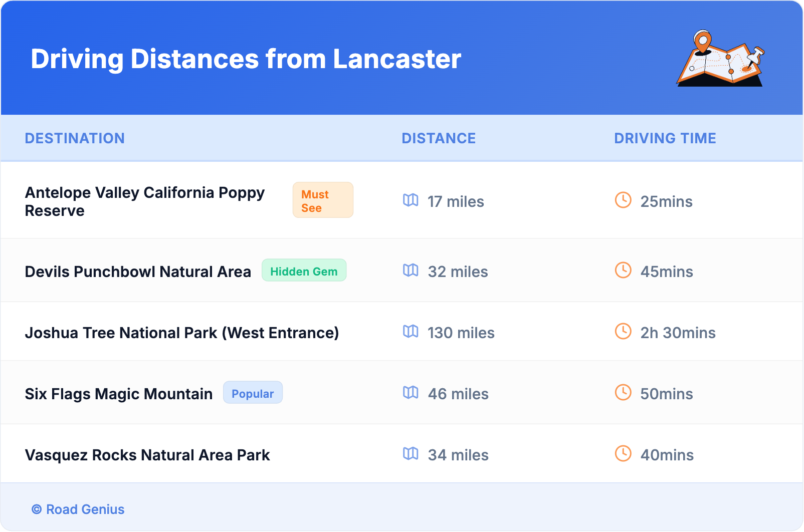The height and width of the screenshot is (532, 804).
Task: Click the Driving Time column header
Action: coord(665,138)
